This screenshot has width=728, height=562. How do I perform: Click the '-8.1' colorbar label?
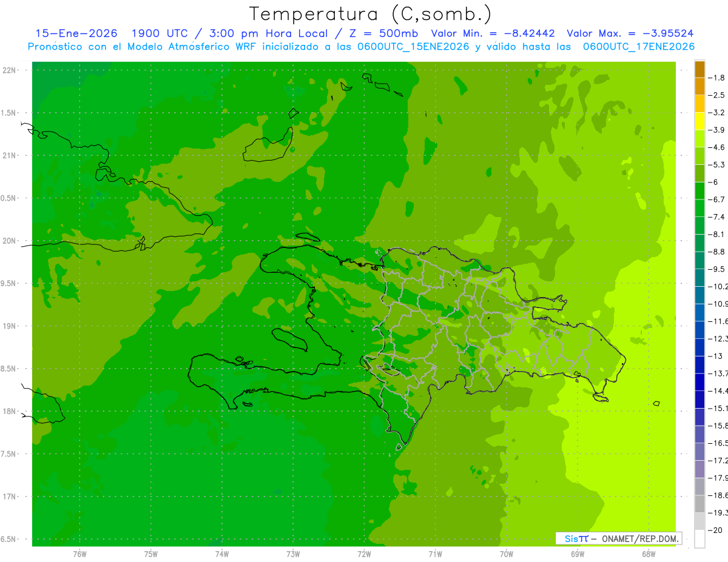pos(716,234)
